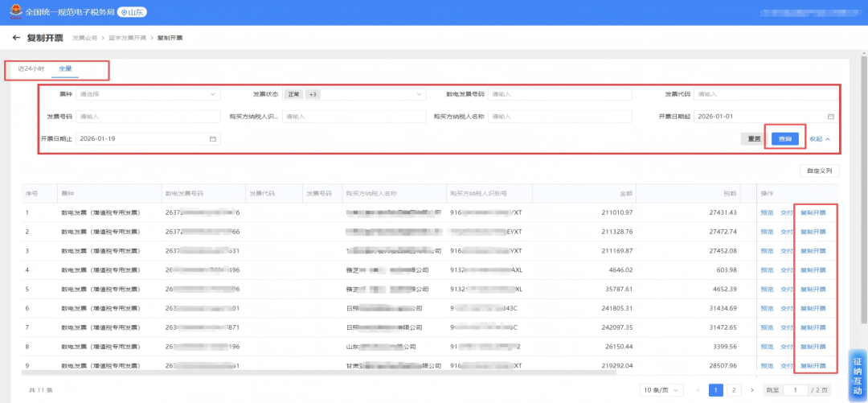The width and height of the screenshot is (868, 403).
Task: Click amount cell 4646.02
Action: 620,270
